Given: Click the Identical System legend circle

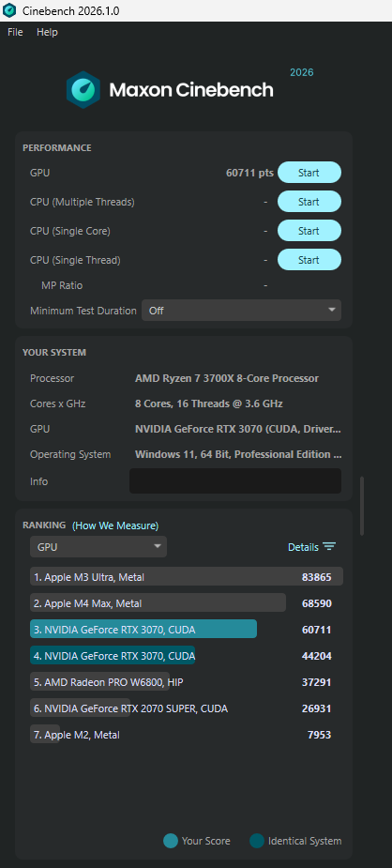Looking at the screenshot, I should tap(257, 841).
